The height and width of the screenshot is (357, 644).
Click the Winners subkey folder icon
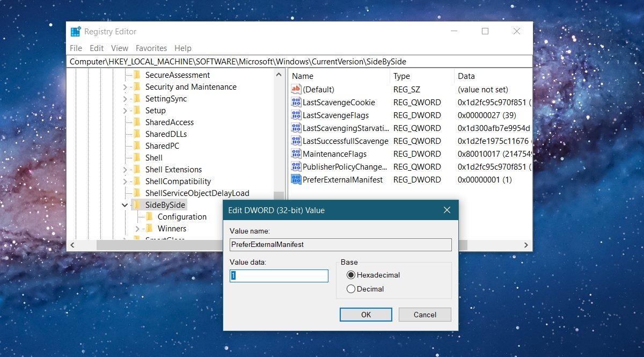pos(149,229)
